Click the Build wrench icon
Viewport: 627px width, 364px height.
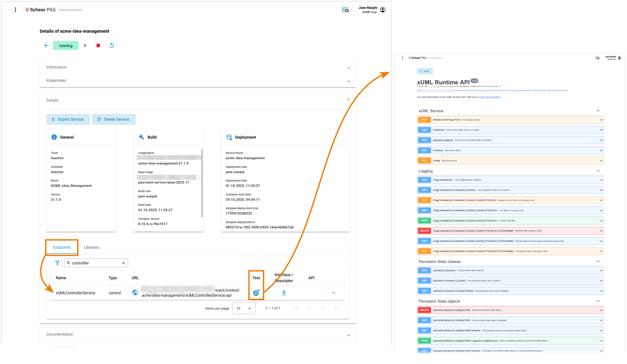[142, 137]
